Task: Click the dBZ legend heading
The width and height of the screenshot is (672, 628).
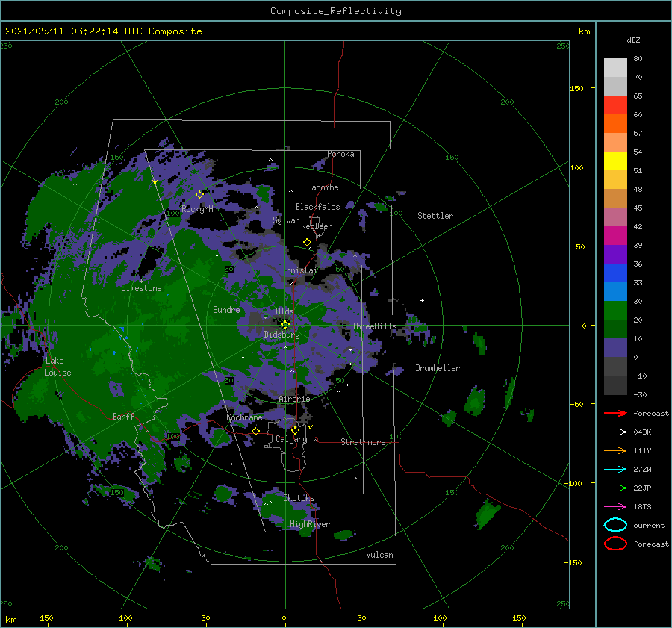Action: pyautogui.click(x=633, y=40)
